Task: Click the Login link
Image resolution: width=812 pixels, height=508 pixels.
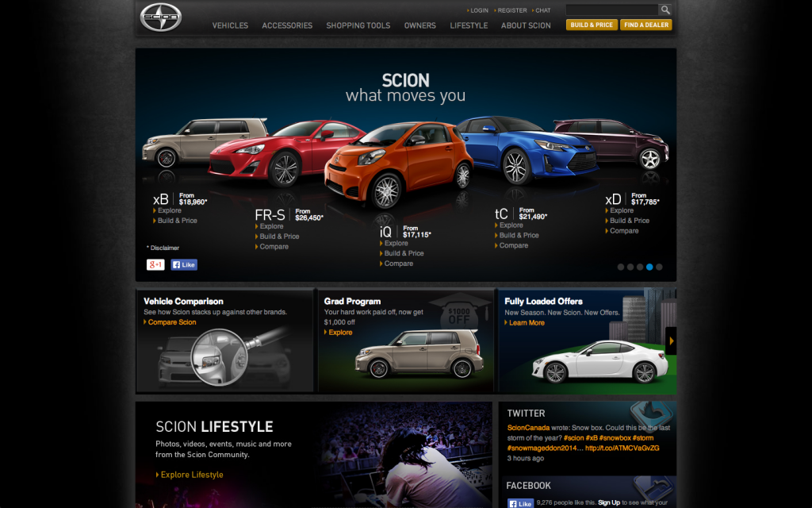Action: 479,10
